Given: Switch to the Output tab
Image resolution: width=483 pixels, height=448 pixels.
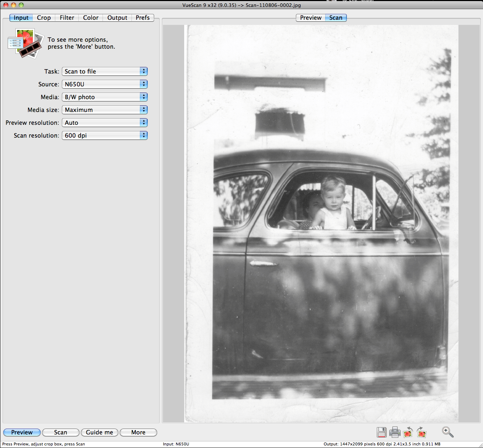Looking at the screenshot, I should click(117, 18).
